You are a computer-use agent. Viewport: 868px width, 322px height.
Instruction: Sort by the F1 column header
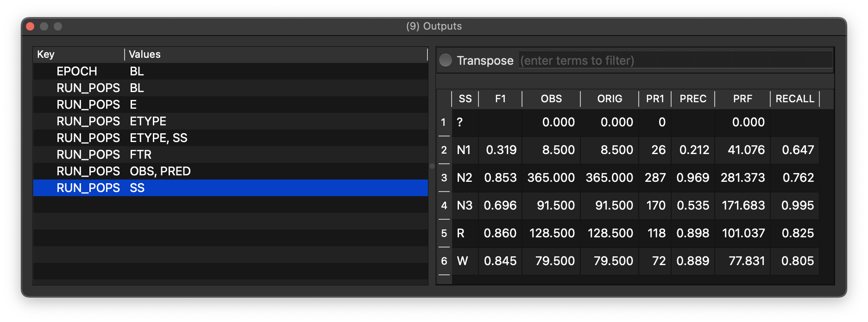[500, 99]
